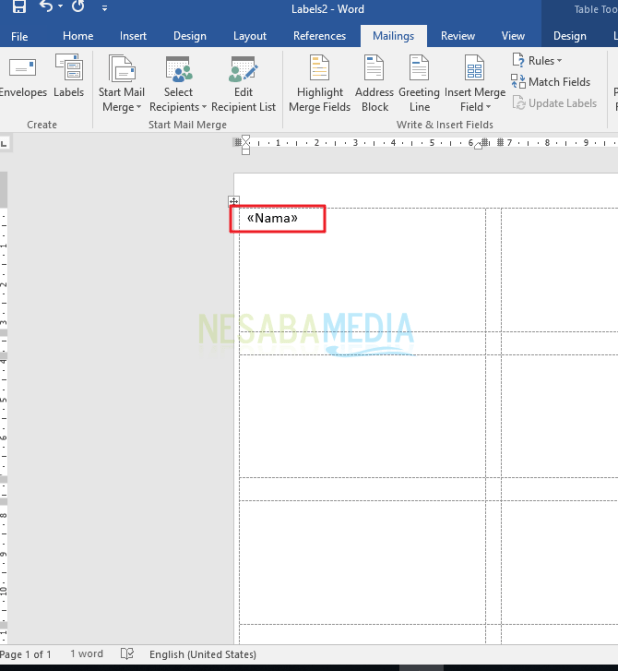Click the word count in status bar
Screen dimensions: 618x671
(85, 654)
